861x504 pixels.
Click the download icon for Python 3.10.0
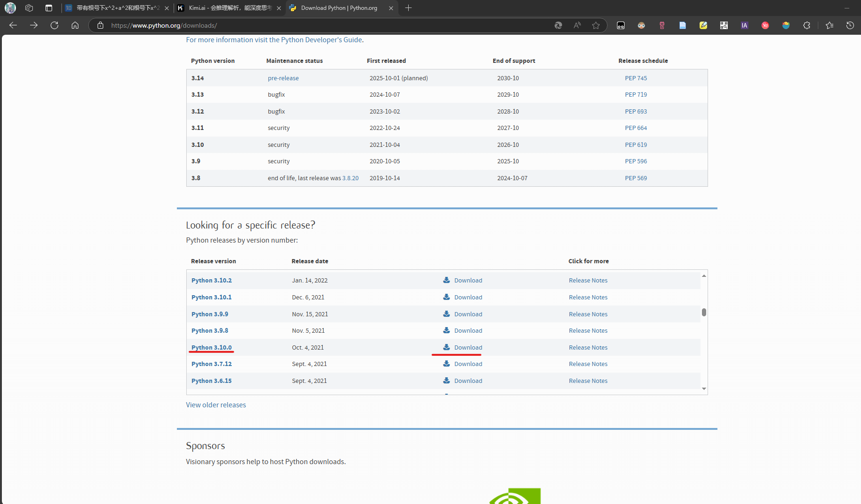tap(447, 347)
